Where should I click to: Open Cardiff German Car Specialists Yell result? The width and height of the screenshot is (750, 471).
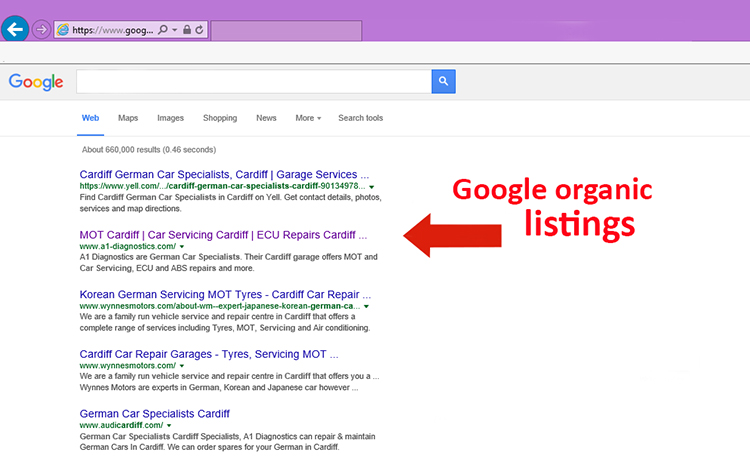224,175
